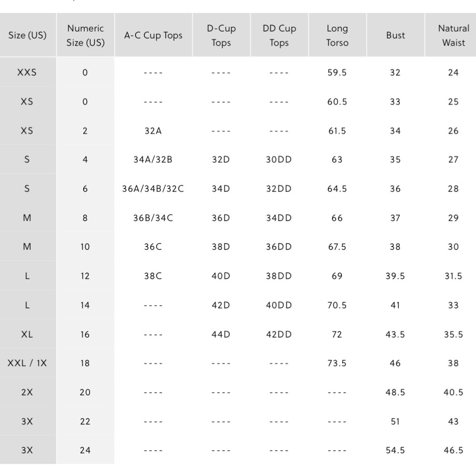Click numeric size 24 cell

[x=85, y=450]
